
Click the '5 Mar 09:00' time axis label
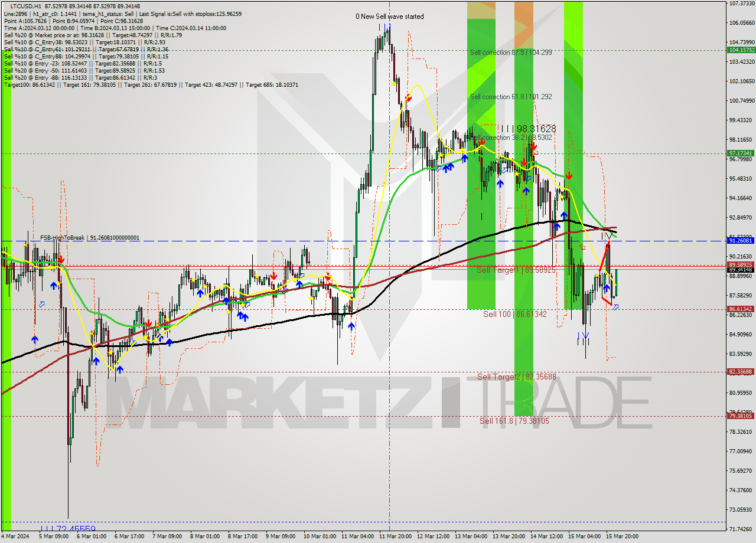click(x=53, y=537)
